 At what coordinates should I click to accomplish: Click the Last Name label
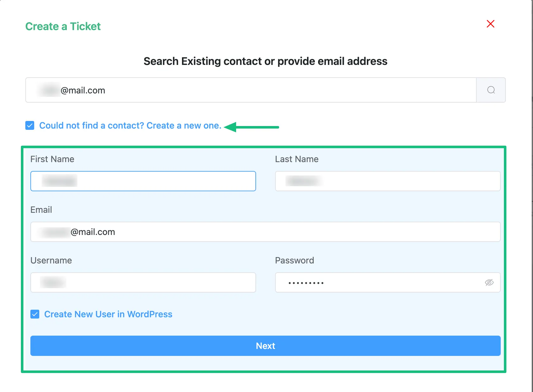pyautogui.click(x=297, y=159)
